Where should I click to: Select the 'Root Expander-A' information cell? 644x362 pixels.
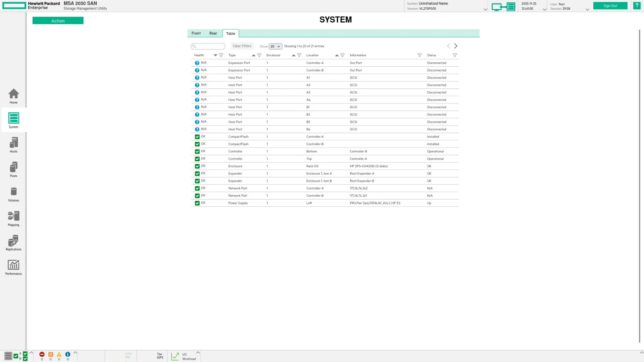click(x=362, y=174)
